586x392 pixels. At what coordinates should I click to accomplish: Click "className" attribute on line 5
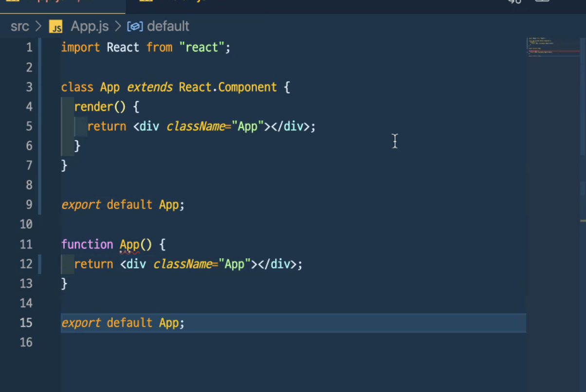point(195,126)
